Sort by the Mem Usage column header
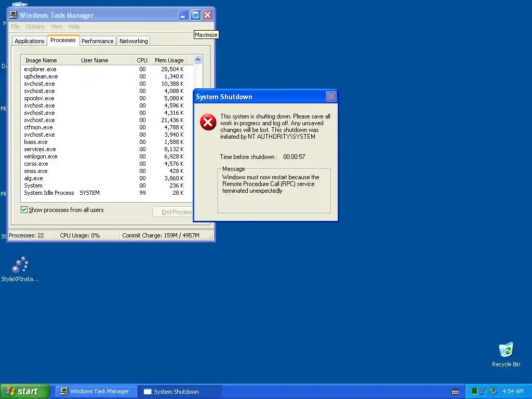Image resolution: width=532 pixels, height=399 pixels. tap(169, 60)
